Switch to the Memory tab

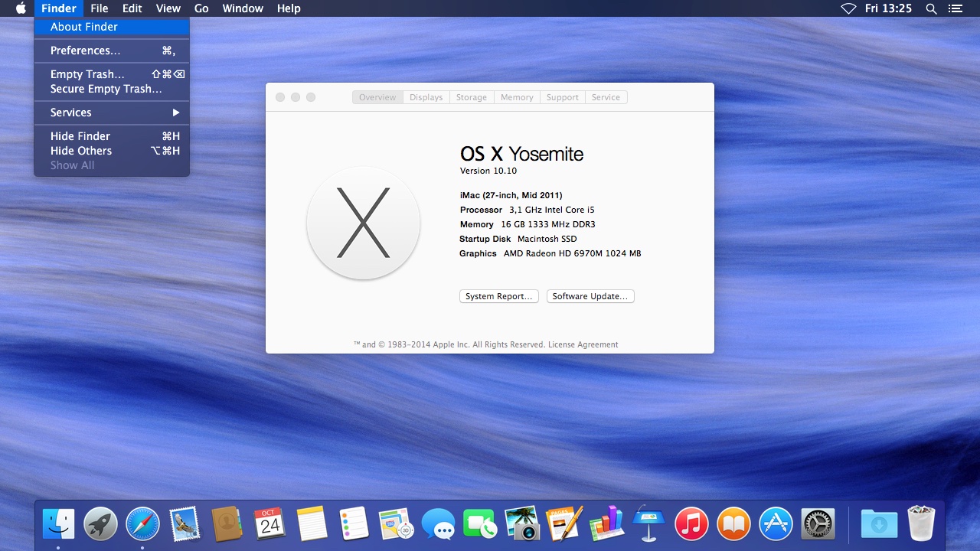point(517,97)
